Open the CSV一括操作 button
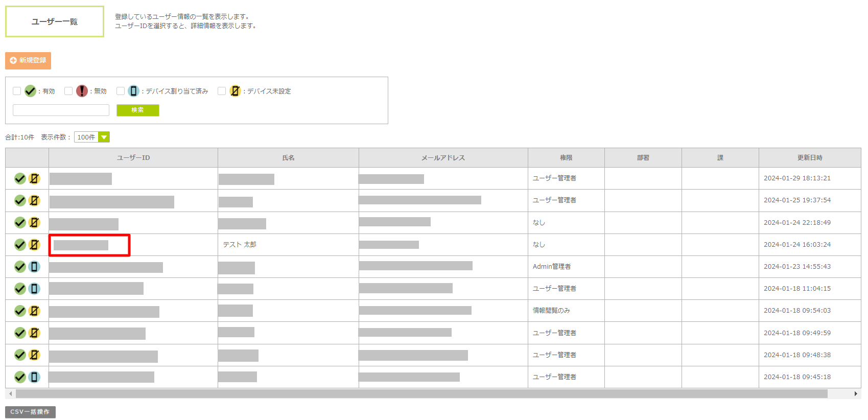The width and height of the screenshot is (868, 420). coord(30,412)
